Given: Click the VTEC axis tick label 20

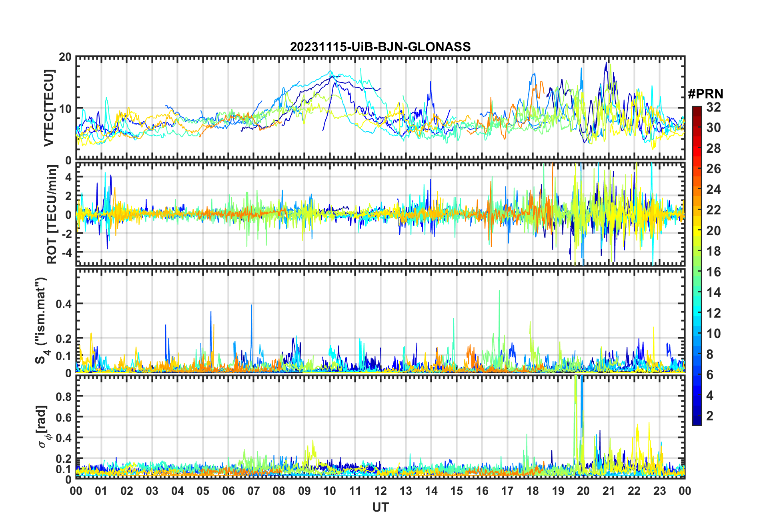Looking at the screenshot, I should [65, 57].
